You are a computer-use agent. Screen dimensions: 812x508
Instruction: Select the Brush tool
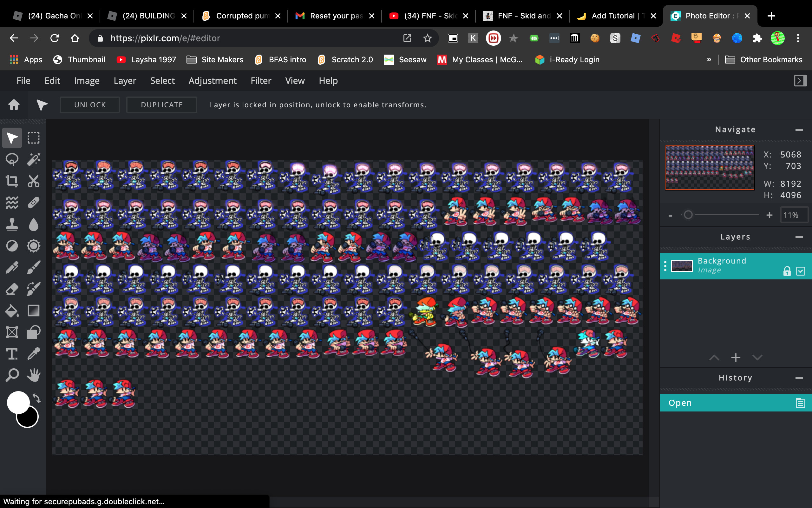(34, 267)
